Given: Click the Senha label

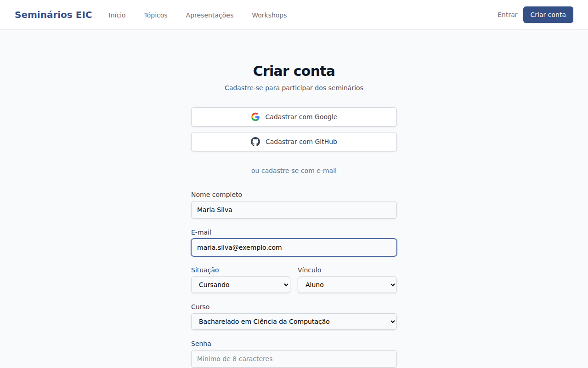Looking at the screenshot, I should (201, 344).
